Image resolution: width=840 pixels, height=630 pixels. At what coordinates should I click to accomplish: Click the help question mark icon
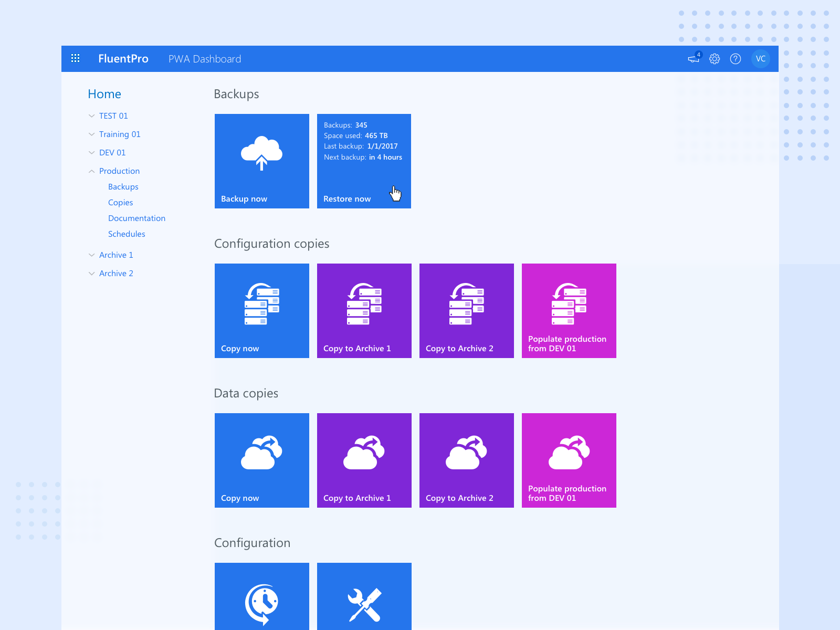[x=736, y=59]
